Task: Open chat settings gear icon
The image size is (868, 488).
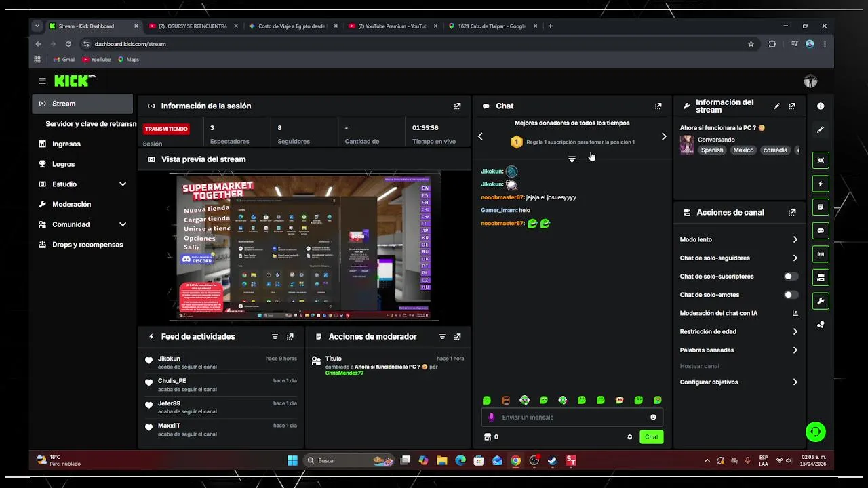Action: tap(629, 437)
